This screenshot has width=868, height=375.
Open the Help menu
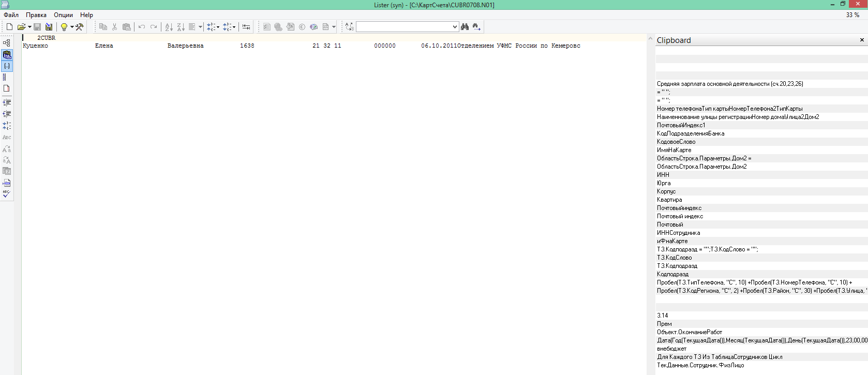87,15
